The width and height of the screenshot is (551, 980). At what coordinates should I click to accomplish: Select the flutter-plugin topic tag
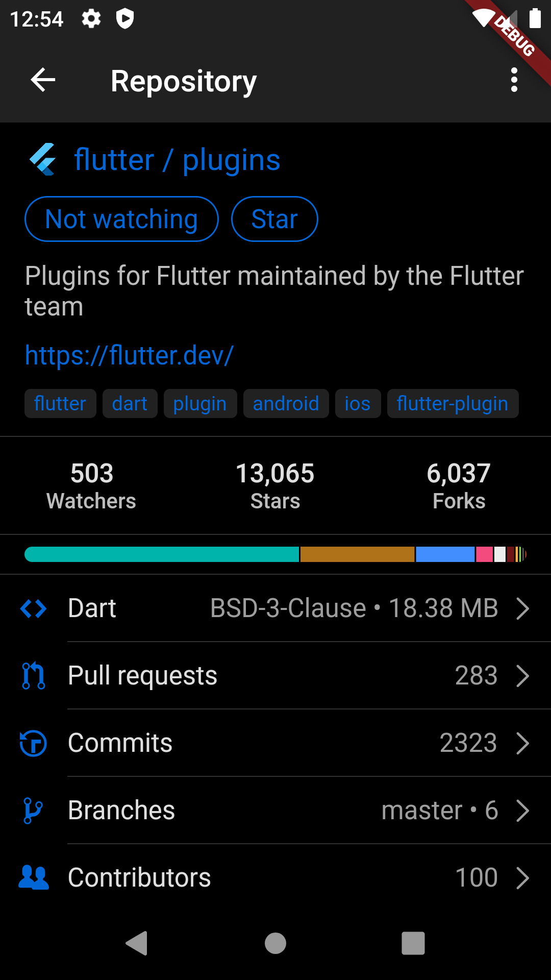click(453, 404)
